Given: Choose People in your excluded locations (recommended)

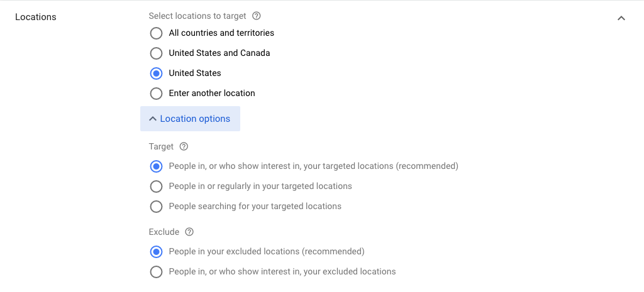Looking at the screenshot, I should (x=156, y=251).
